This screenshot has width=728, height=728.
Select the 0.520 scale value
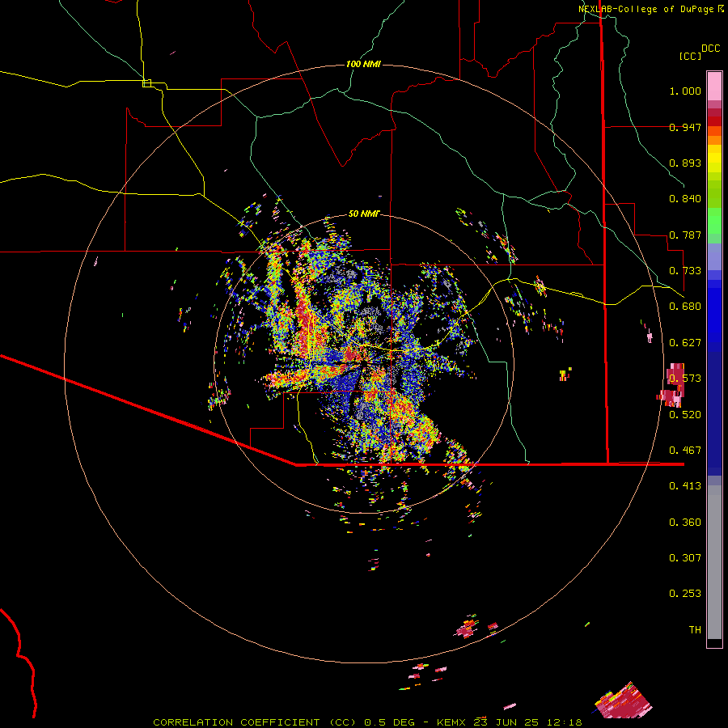click(x=685, y=415)
